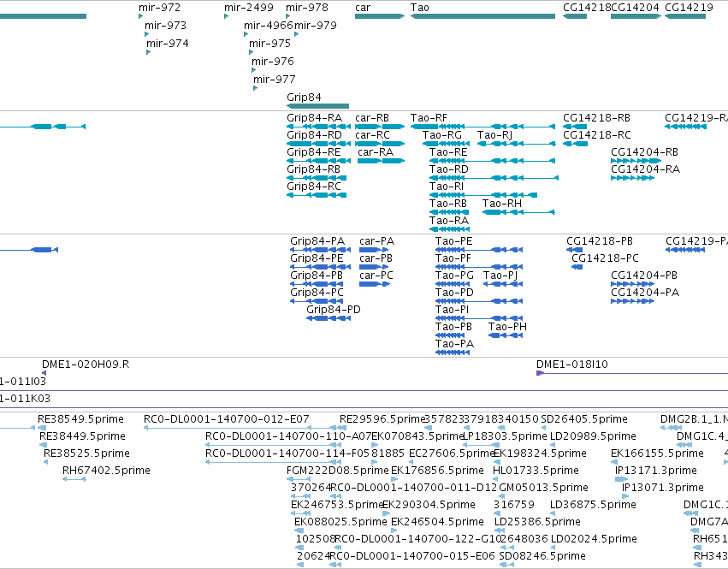Image resolution: width=728 pixels, height=569 pixels.
Task: Click the mir-977 gene label
Action: click(x=274, y=79)
